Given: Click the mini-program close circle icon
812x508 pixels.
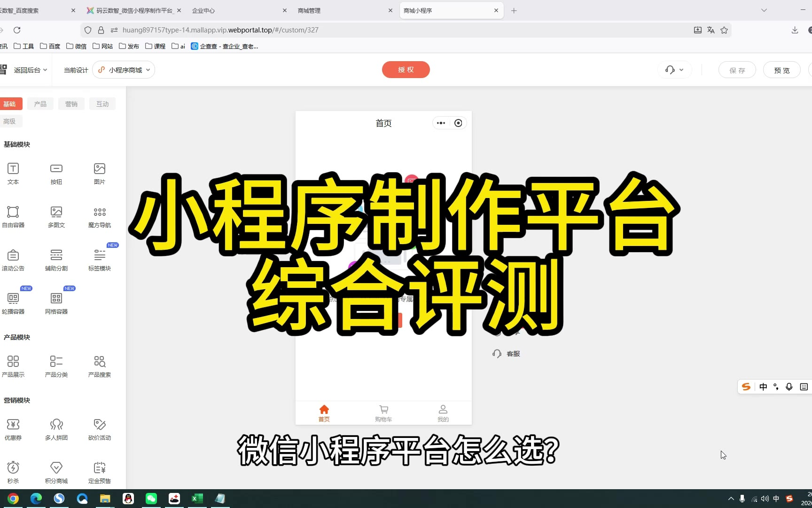Looking at the screenshot, I should pos(458,123).
